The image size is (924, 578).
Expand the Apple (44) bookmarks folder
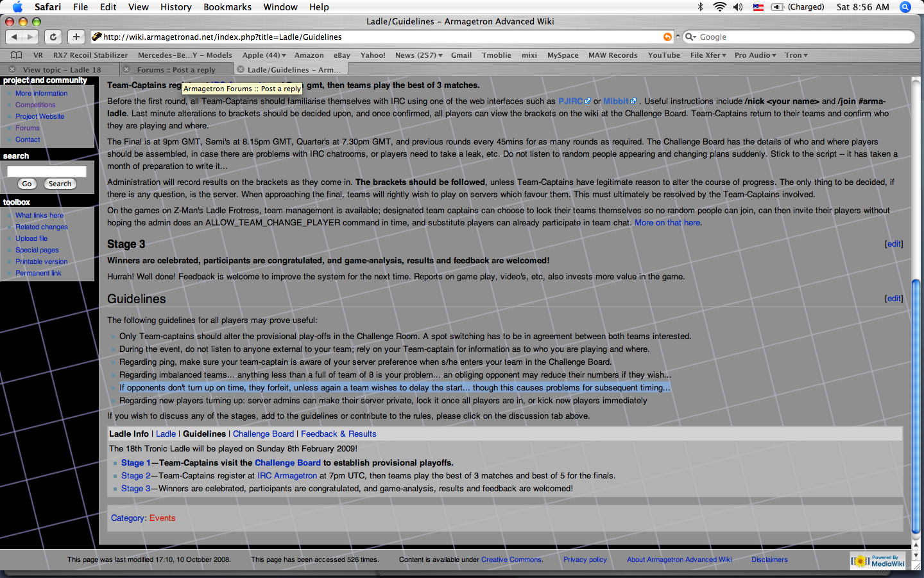[264, 55]
